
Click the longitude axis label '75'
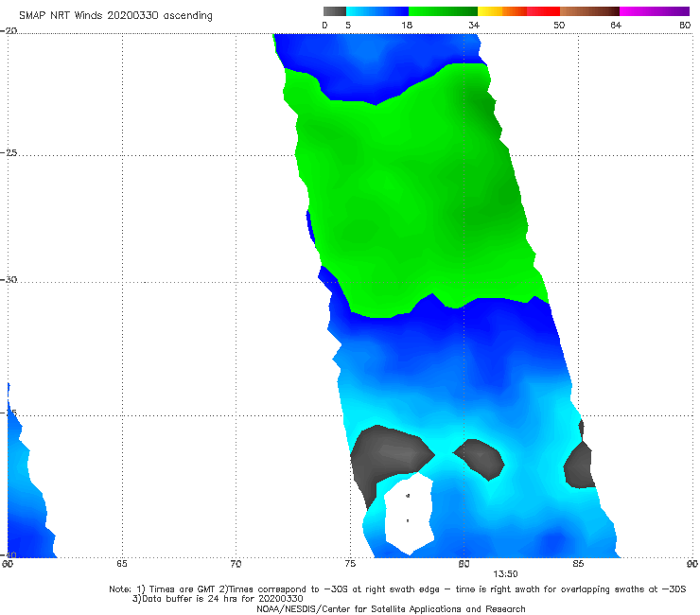pos(350,564)
